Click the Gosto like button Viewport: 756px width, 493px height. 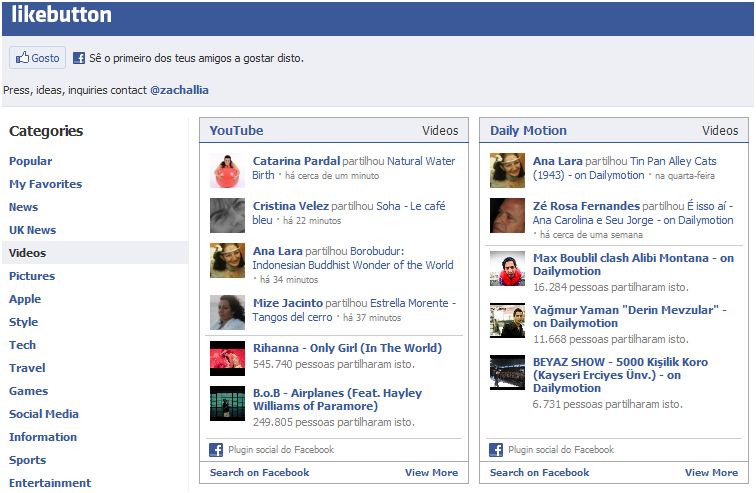(x=38, y=58)
